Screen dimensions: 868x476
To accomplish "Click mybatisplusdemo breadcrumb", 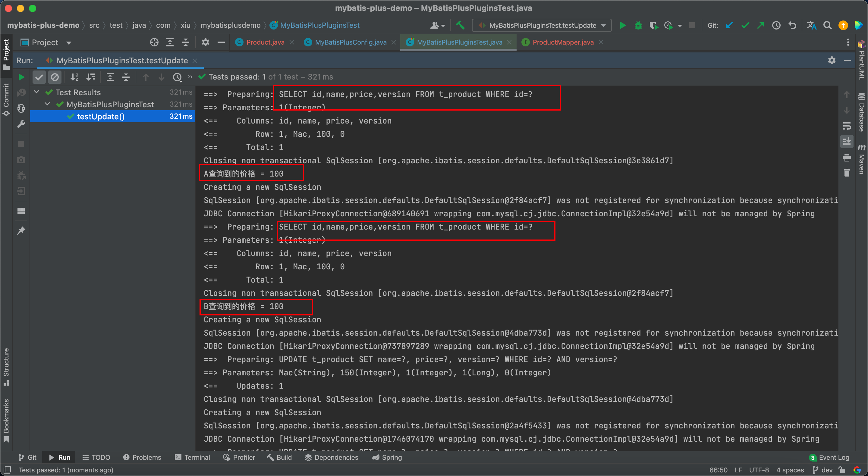I will tap(231, 25).
